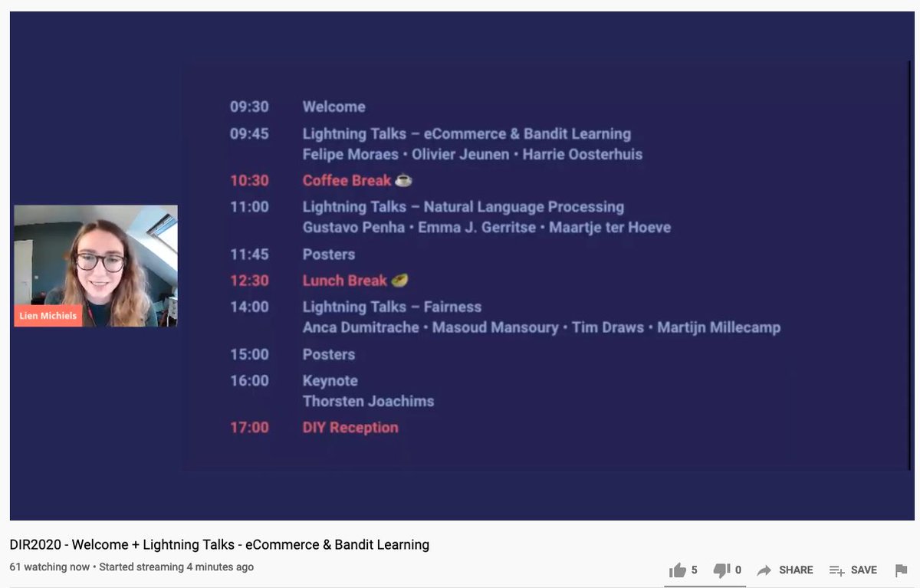The image size is (920, 588).
Task: Click the DIR2020 video title
Action: click(x=219, y=545)
